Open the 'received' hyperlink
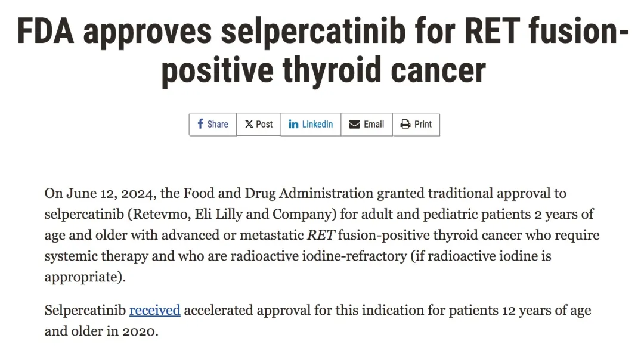 tap(154, 311)
